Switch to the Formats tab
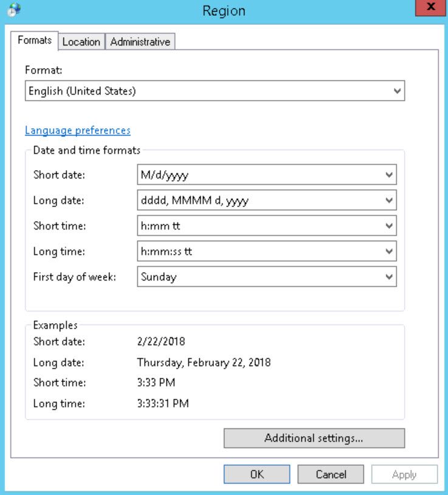 click(35, 41)
